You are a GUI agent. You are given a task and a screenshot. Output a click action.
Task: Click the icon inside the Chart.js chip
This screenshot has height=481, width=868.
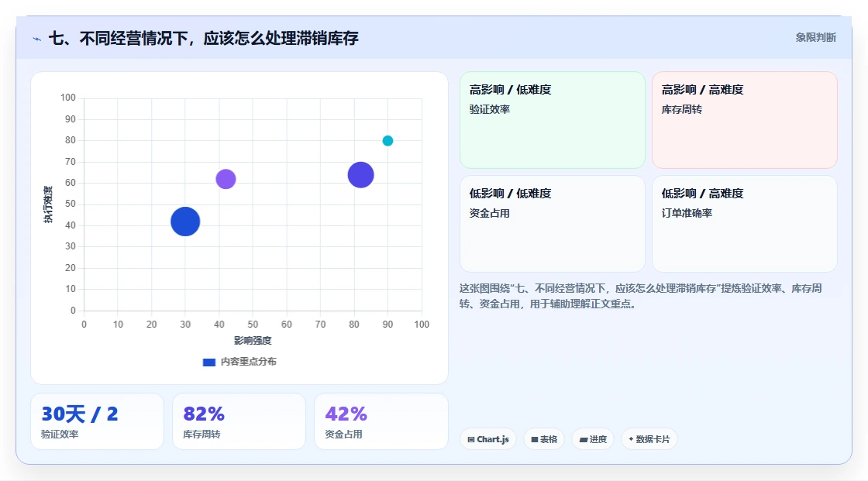click(x=471, y=439)
